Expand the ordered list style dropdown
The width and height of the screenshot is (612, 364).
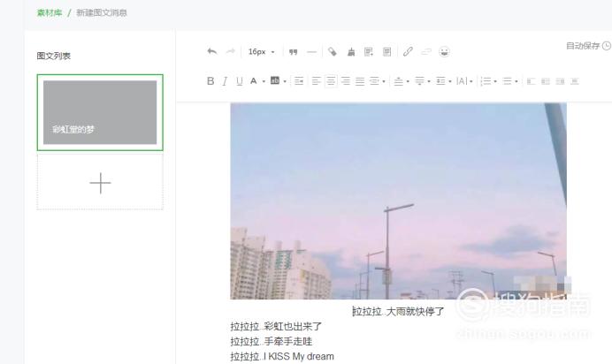(x=495, y=81)
